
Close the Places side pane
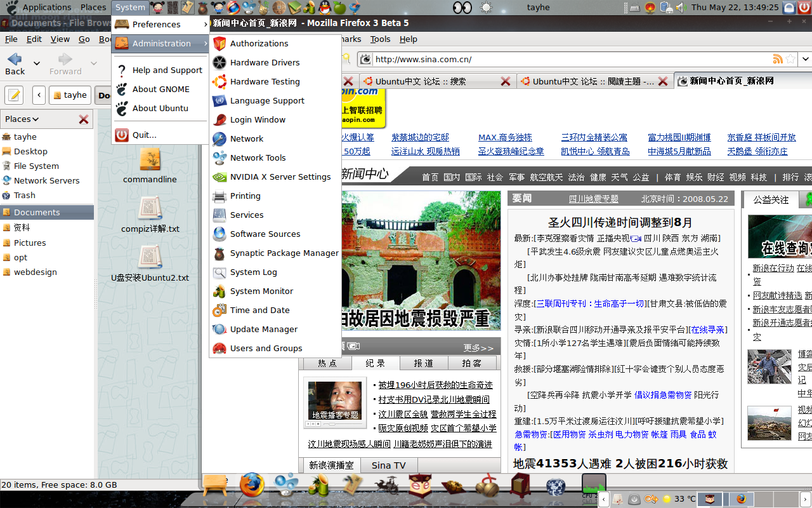point(84,119)
